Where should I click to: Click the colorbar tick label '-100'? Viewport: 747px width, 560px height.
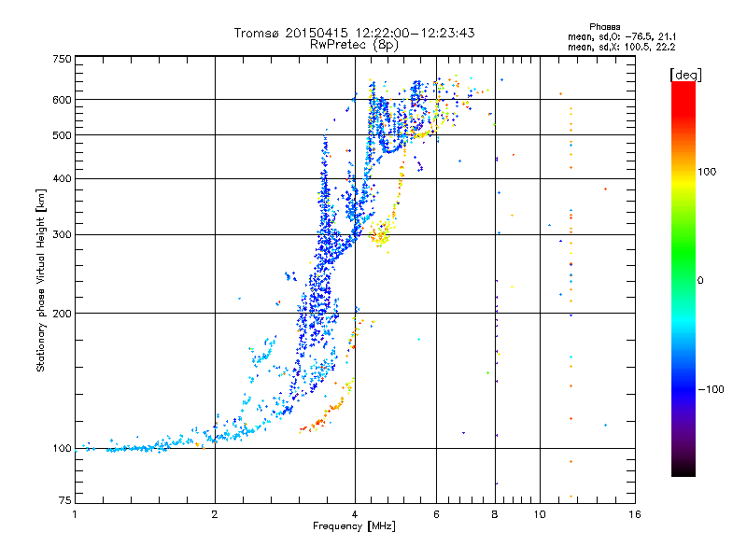point(711,389)
